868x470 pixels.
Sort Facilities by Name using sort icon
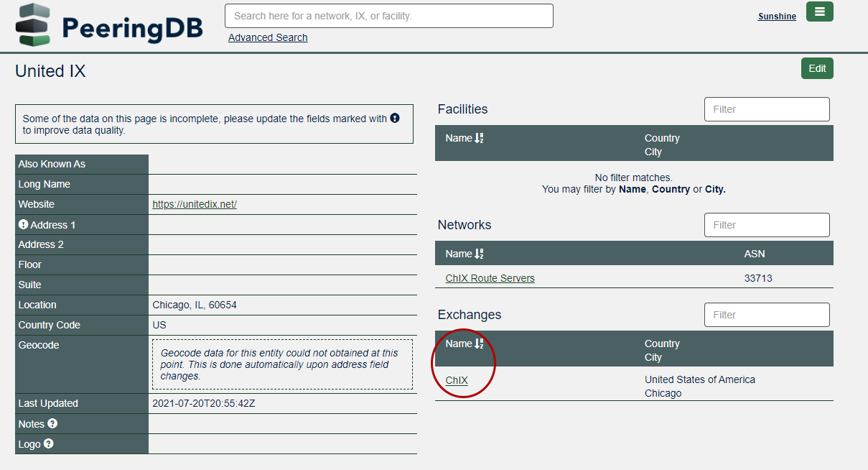pos(480,139)
